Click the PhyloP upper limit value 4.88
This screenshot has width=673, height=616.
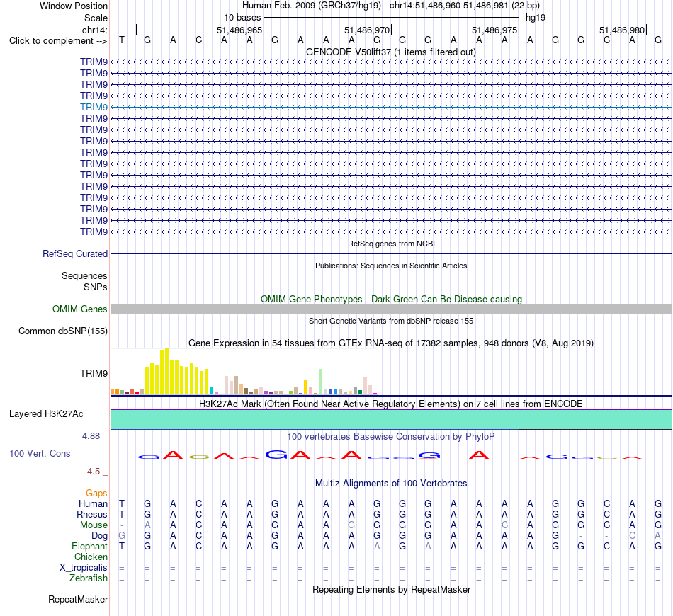[91, 436]
